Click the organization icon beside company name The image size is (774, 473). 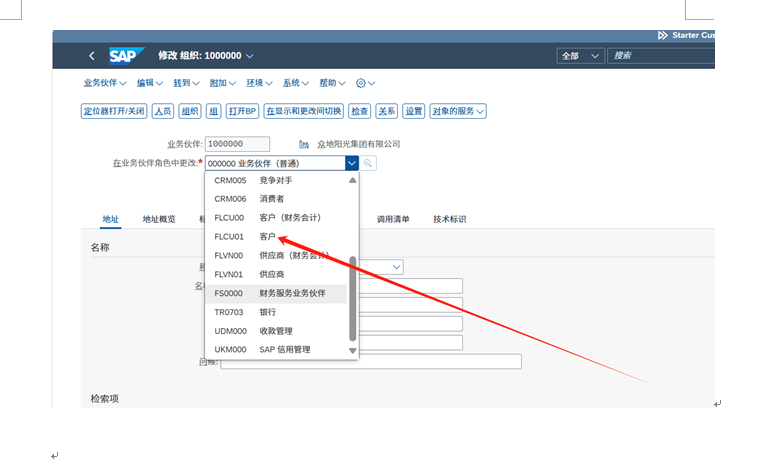click(x=304, y=144)
